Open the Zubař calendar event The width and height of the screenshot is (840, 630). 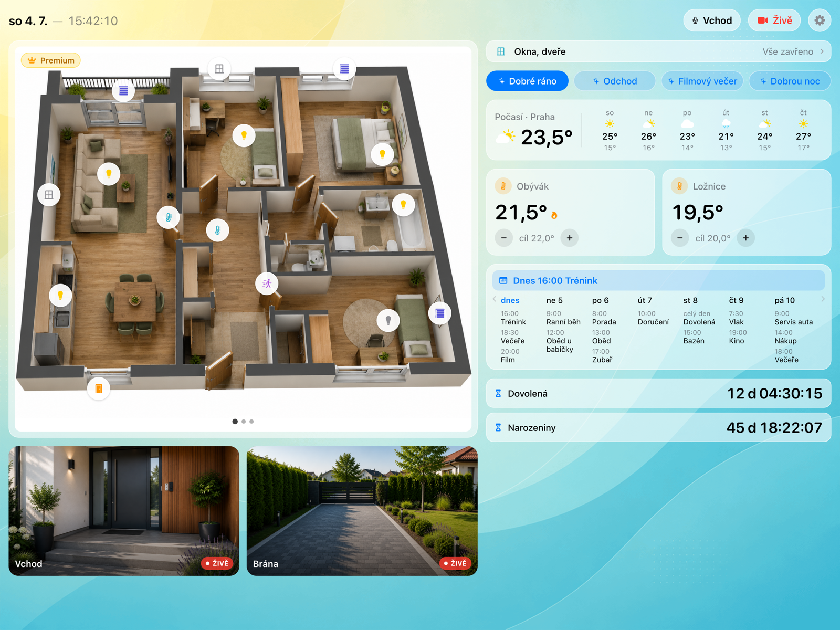pos(602,356)
